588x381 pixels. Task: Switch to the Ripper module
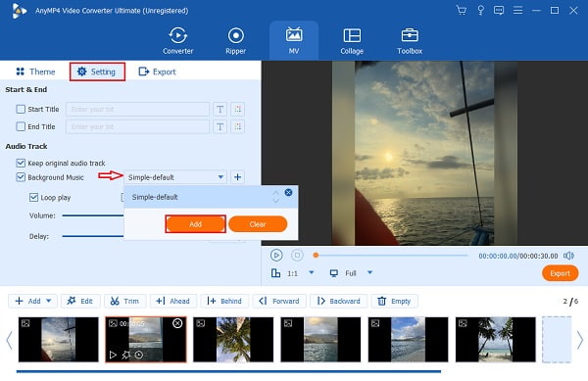[x=235, y=41]
